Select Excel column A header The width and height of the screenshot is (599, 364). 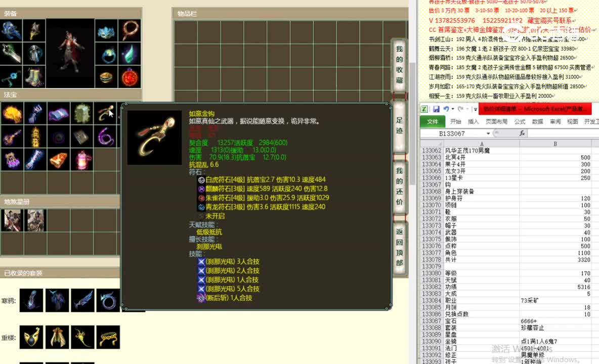pyautogui.click(x=482, y=144)
